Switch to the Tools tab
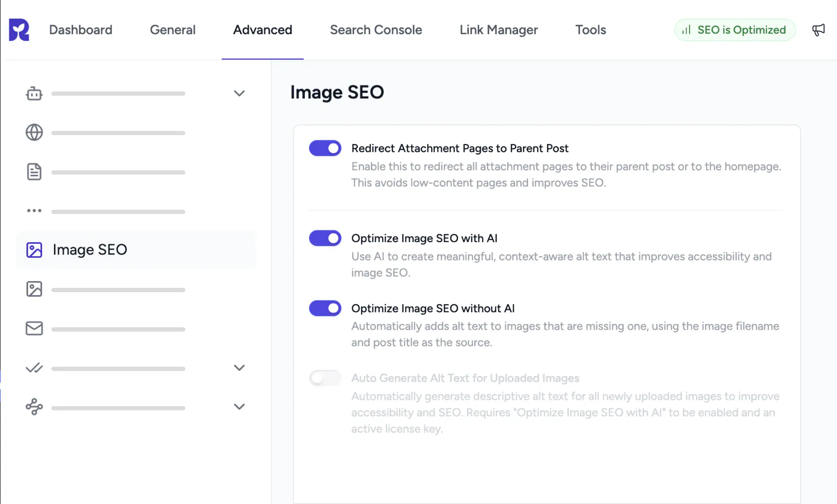Image resolution: width=837 pixels, height=504 pixels. click(x=591, y=30)
